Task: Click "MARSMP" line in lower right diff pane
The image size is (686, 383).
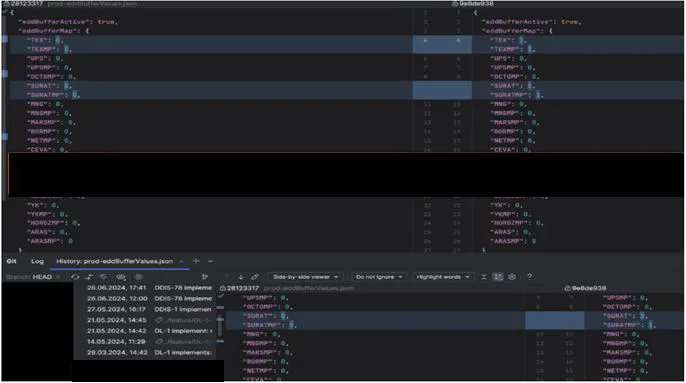Action: point(628,352)
